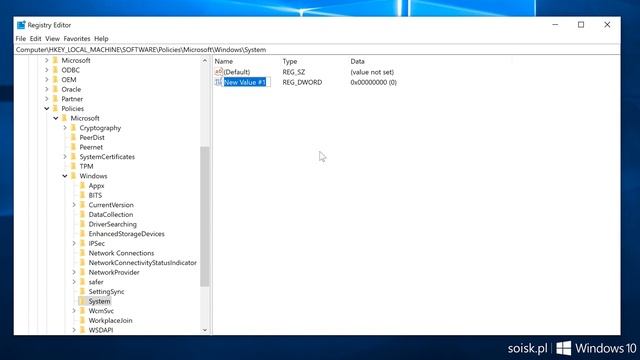Expand the Microsoft key at top of tree
The width and height of the screenshot is (640, 360).
[47, 60]
